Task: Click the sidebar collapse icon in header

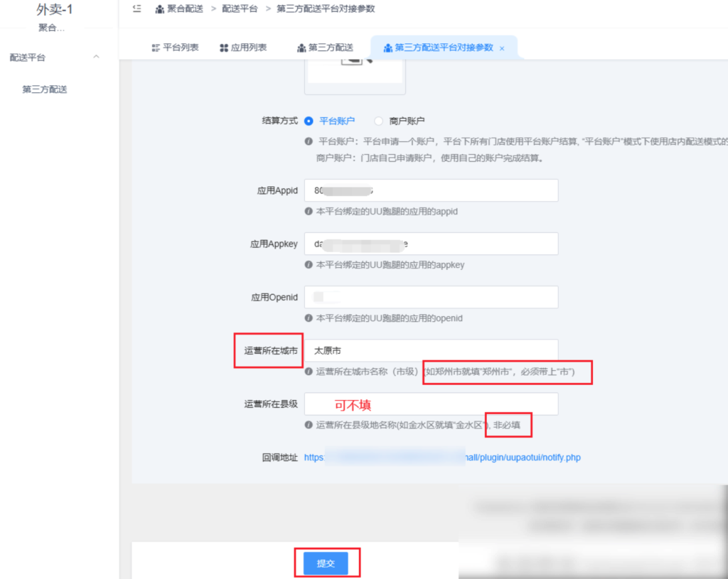Action: [x=137, y=9]
